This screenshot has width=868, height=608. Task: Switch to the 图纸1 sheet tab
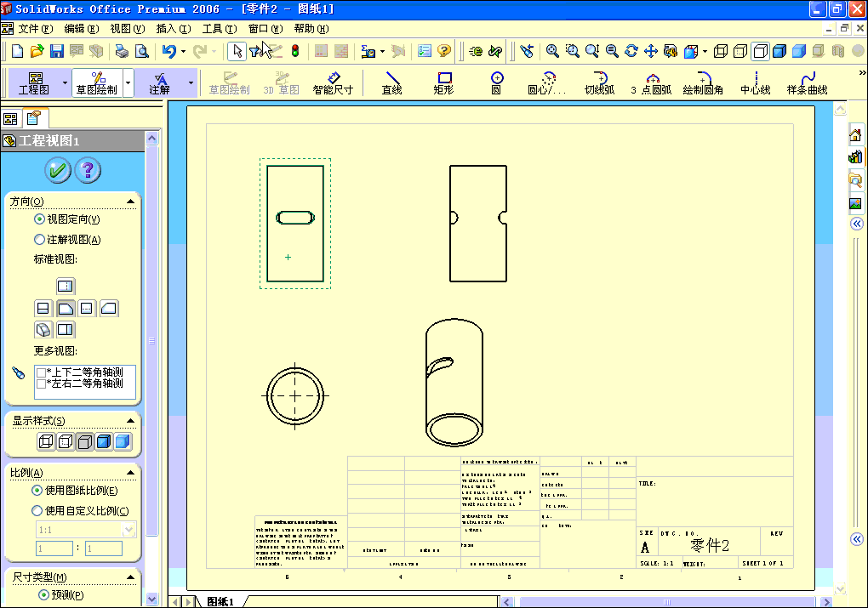point(221,601)
